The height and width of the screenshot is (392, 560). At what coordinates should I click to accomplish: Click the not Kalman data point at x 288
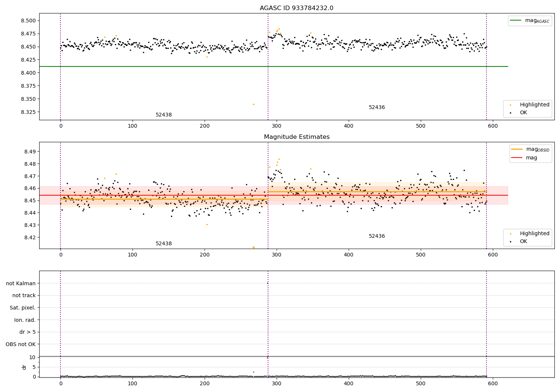coord(268,283)
